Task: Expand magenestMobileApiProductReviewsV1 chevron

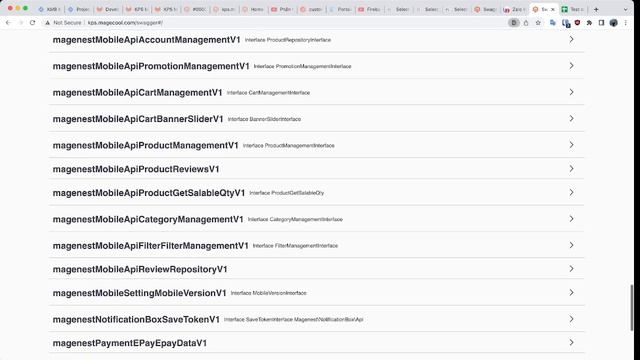Action: click(x=571, y=169)
